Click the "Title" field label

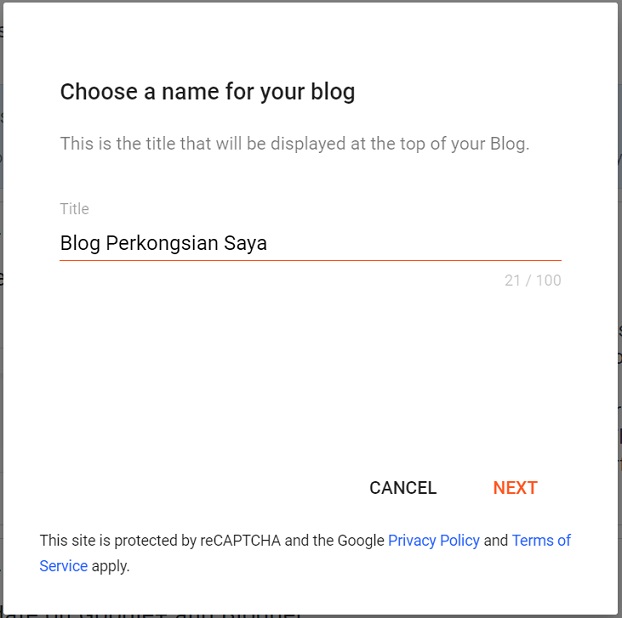[x=74, y=209]
